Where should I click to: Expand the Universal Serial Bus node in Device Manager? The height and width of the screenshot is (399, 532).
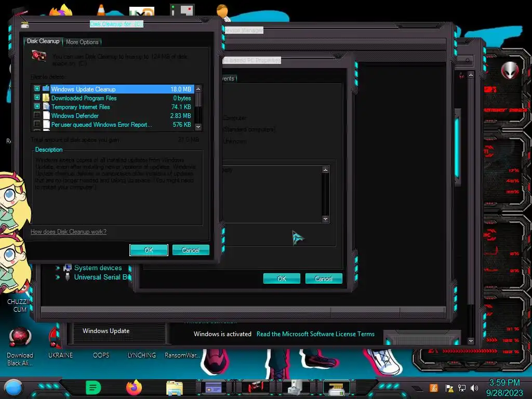[58, 277]
